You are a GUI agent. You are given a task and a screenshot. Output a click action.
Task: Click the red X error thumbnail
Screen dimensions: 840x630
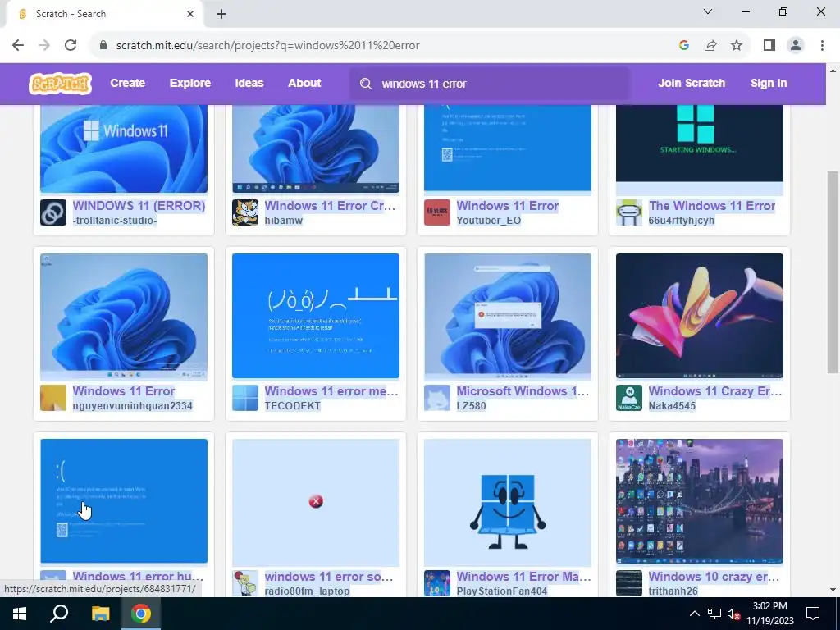[x=316, y=501]
